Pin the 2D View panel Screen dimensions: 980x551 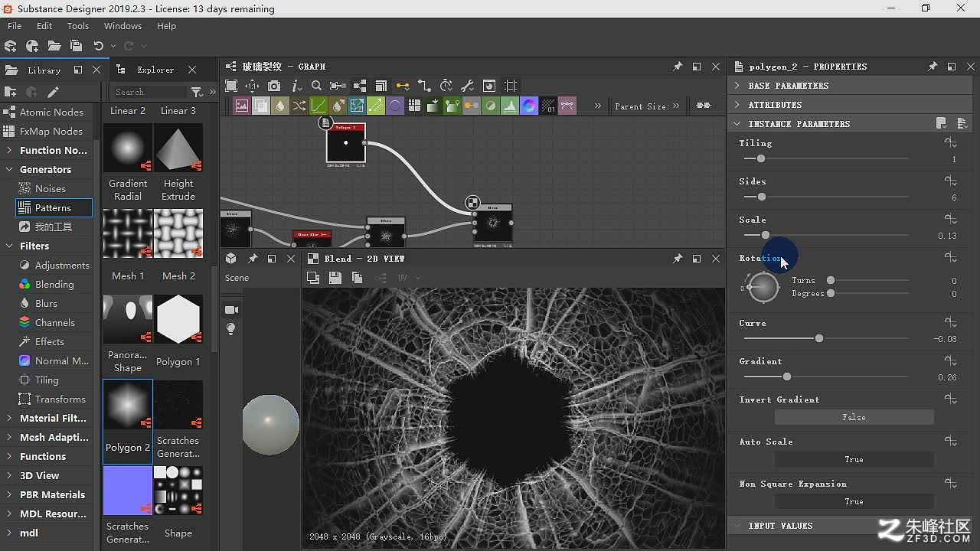(678, 259)
